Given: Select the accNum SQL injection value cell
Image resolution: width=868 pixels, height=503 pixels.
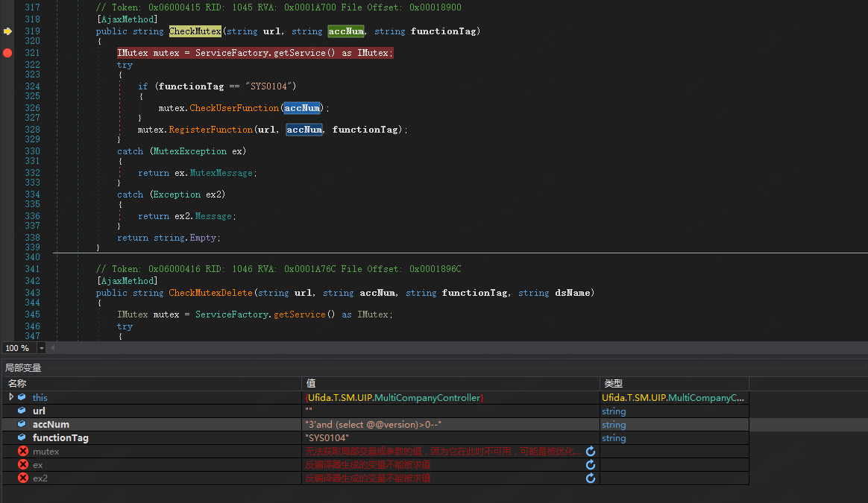Looking at the screenshot, I should click(x=374, y=425).
